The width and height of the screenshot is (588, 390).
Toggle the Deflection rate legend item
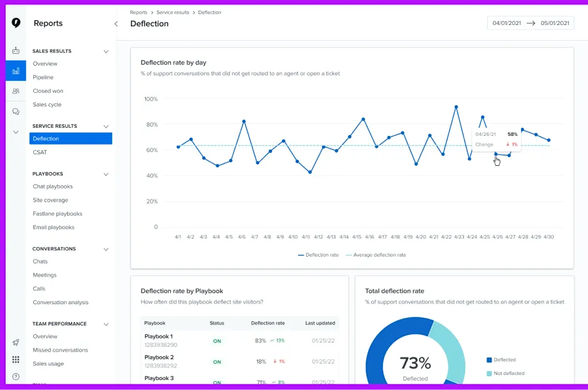318,255
